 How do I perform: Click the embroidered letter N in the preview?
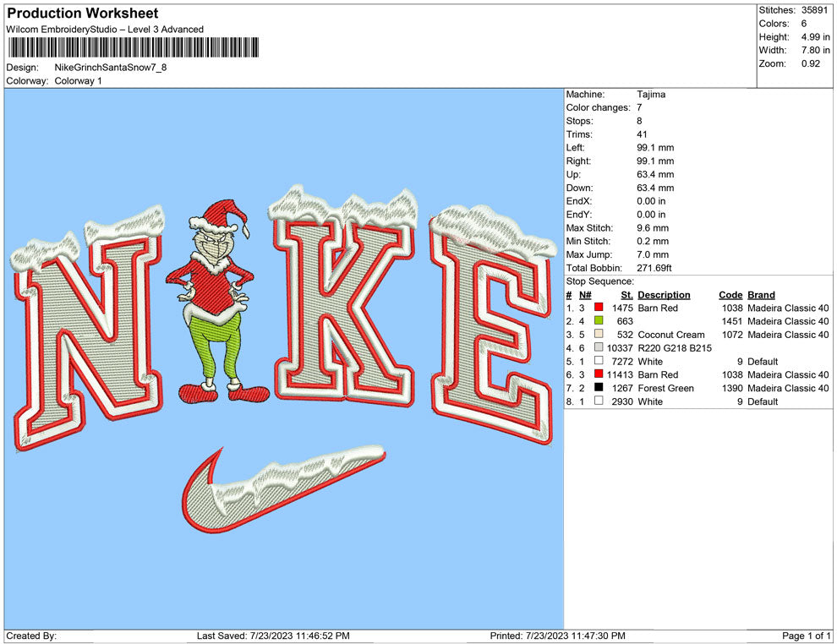point(88,330)
